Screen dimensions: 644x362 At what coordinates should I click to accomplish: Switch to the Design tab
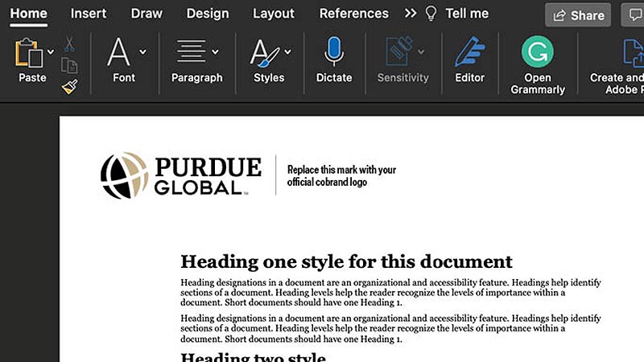[208, 14]
